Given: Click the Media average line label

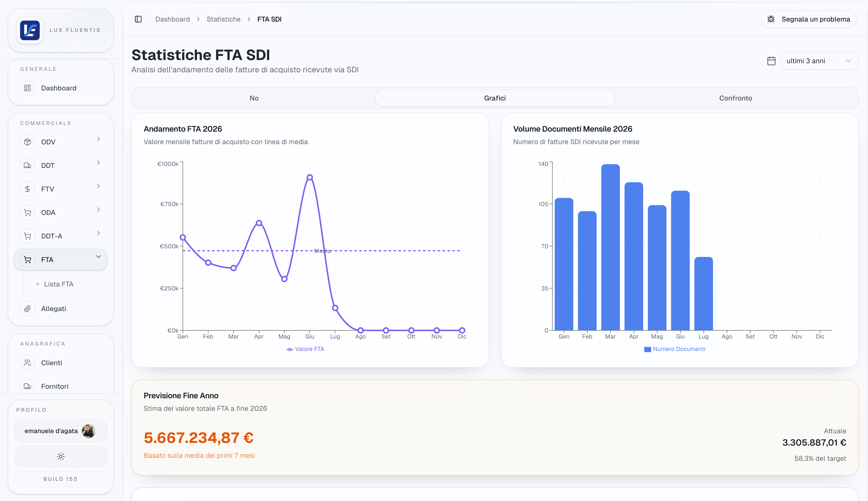Looking at the screenshot, I should pos(322,251).
